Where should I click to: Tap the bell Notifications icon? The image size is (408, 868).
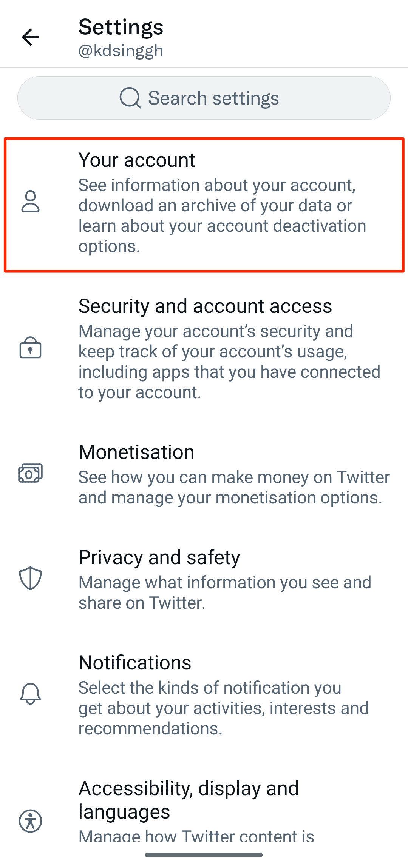click(30, 694)
